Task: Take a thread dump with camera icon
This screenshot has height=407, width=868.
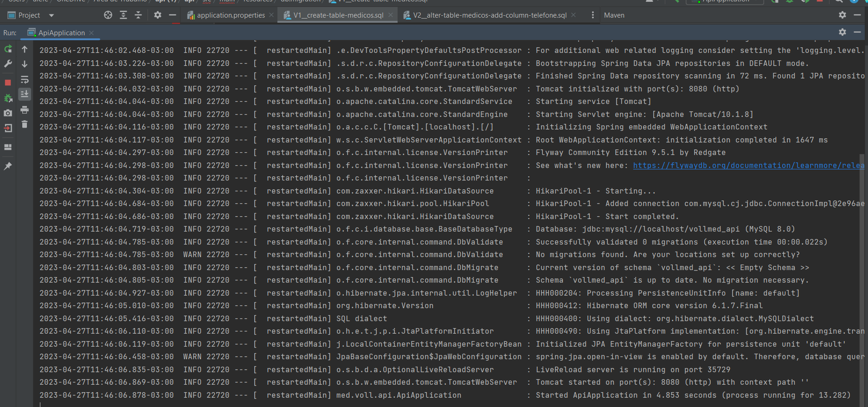Action: point(8,113)
